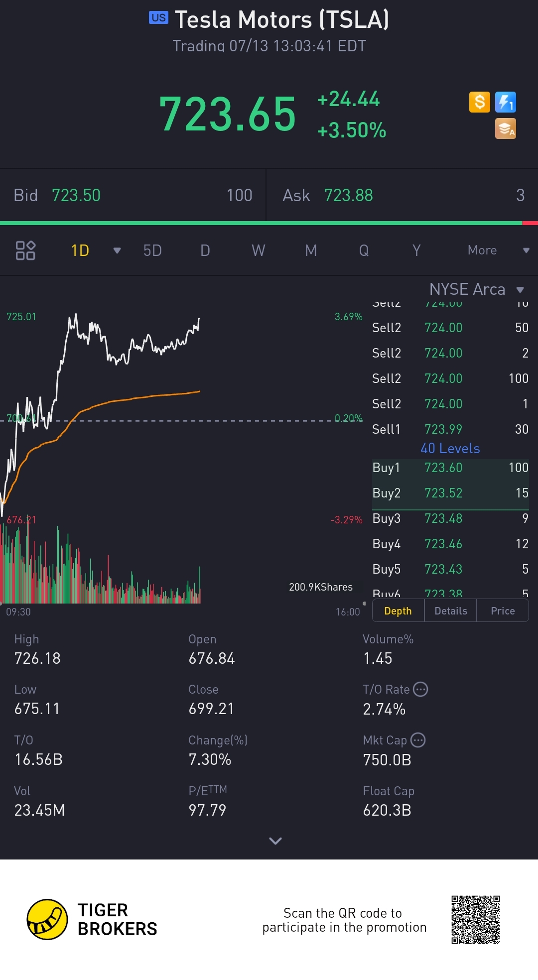Screen dimensions: 538x980
Task: Tap the promotion QR code
Action: tap(476, 919)
